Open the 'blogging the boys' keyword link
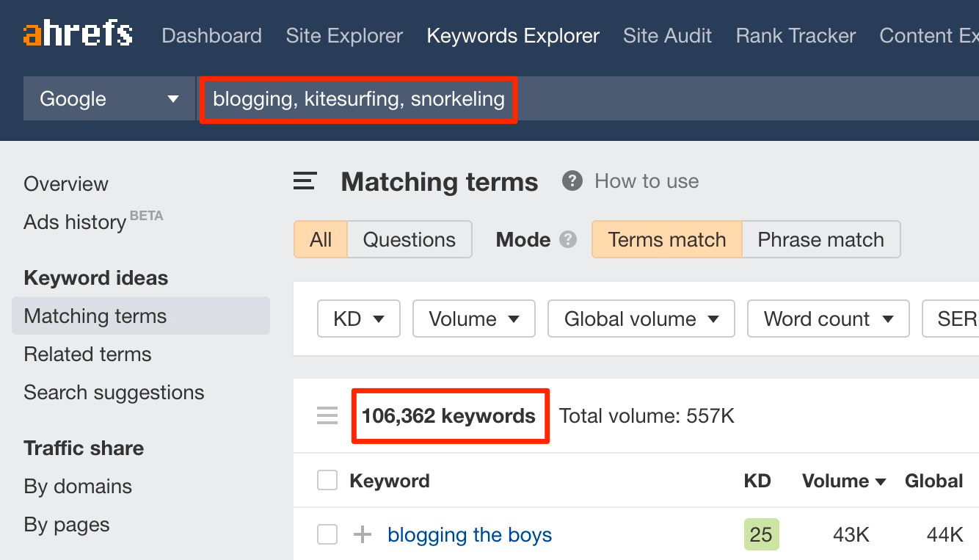 (x=470, y=535)
